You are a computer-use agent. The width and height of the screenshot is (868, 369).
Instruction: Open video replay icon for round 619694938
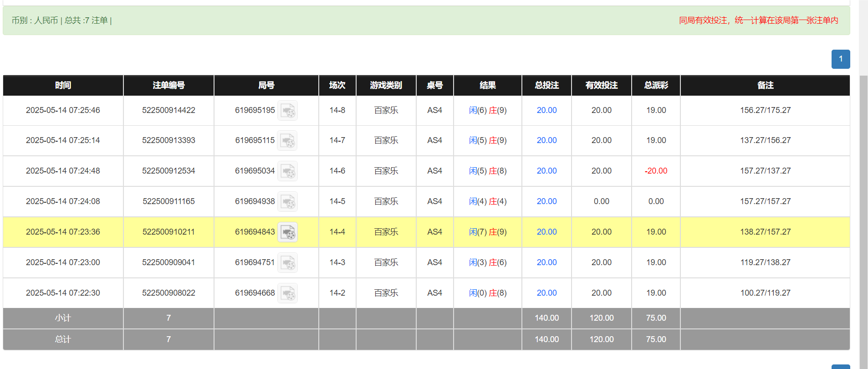point(288,202)
